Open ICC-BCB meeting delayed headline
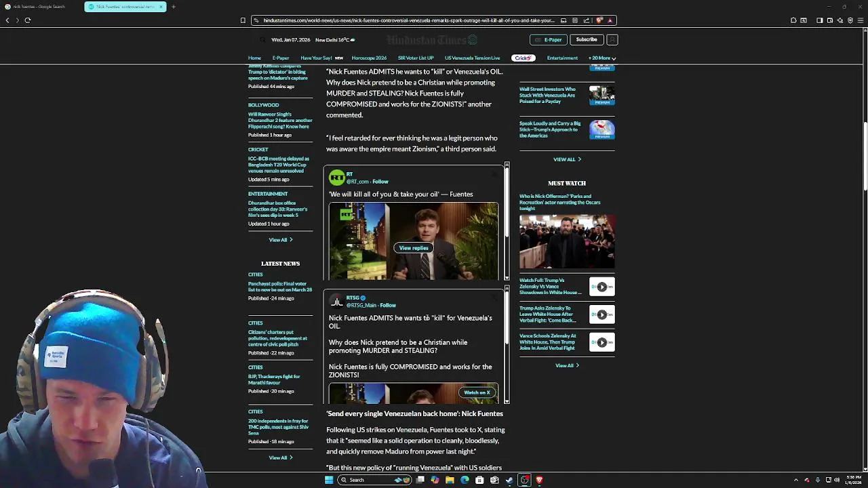This screenshot has width=868, height=488. 279,165
